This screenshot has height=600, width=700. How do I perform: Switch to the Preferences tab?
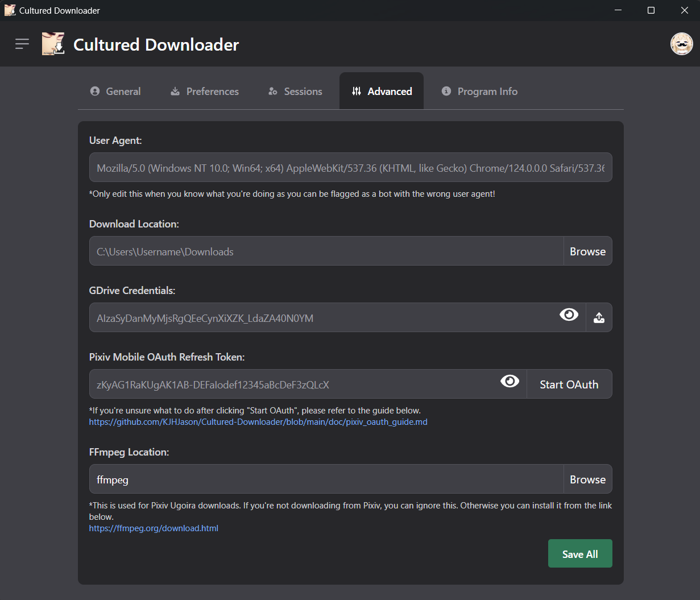coord(205,91)
